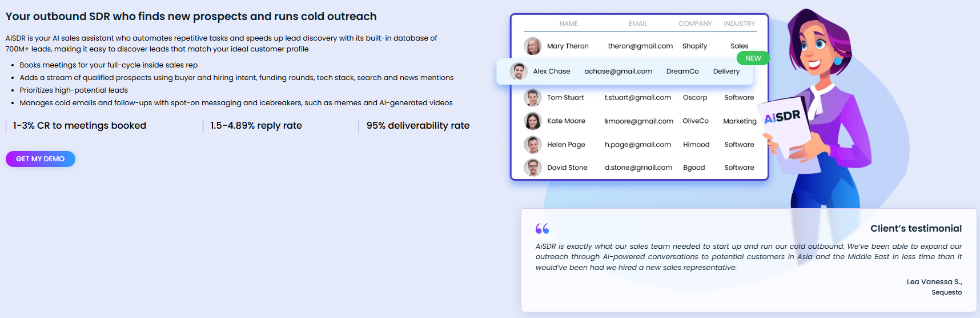Click the "Prioritizes high-potential leads" bullet
Image resolution: width=980 pixels, height=318 pixels.
pos(74,90)
